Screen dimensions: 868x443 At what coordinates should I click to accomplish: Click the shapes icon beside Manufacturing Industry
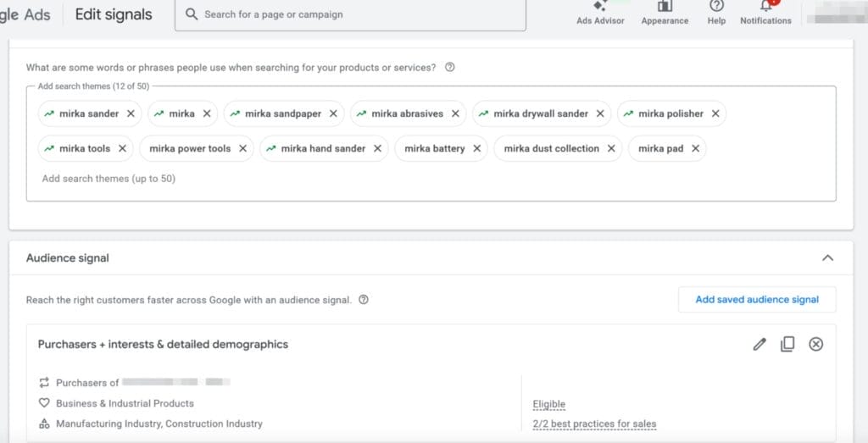[x=44, y=424]
